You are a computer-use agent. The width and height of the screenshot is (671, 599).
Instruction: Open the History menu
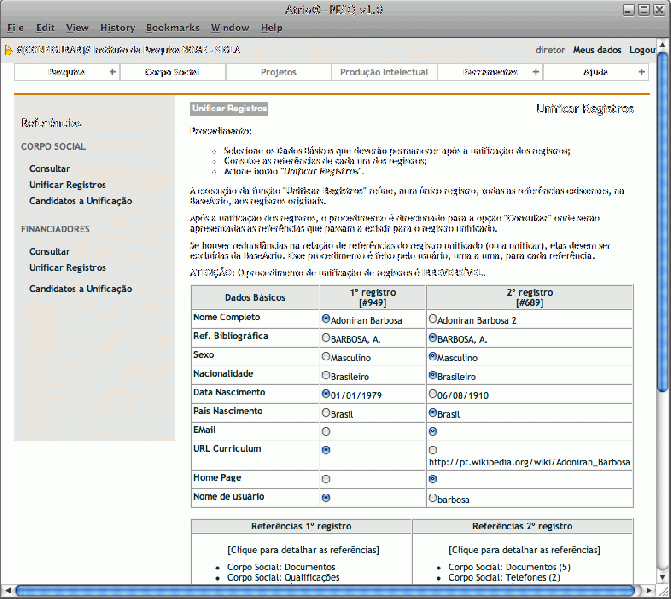click(117, 28)
